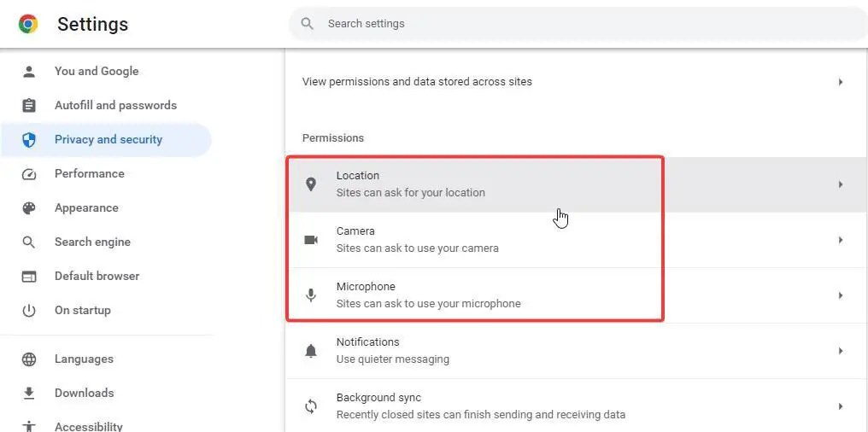Expand the Camera permission arrow

(841, 240)
